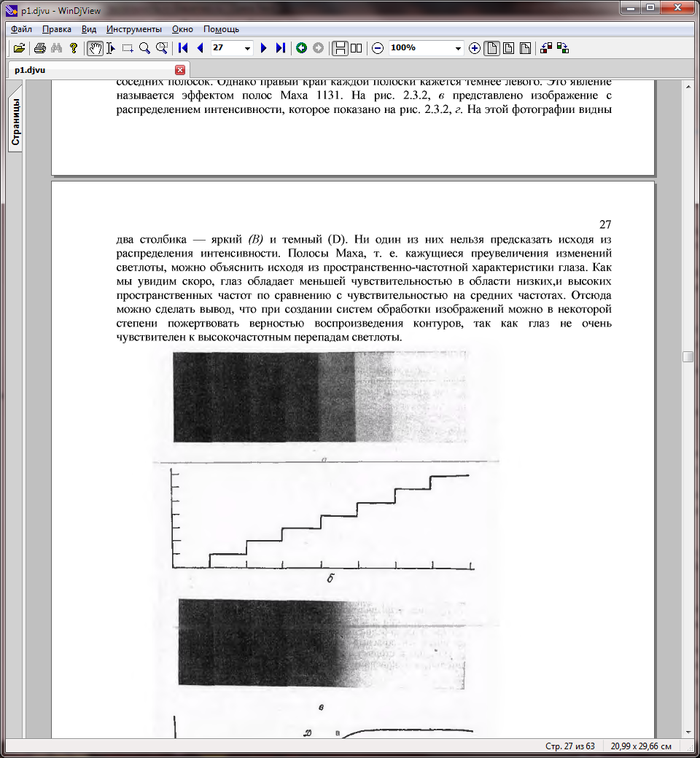Select the text selection cursor tool
Image resolution: width=700 pixels, height=758 pixels.
point(111,48)
